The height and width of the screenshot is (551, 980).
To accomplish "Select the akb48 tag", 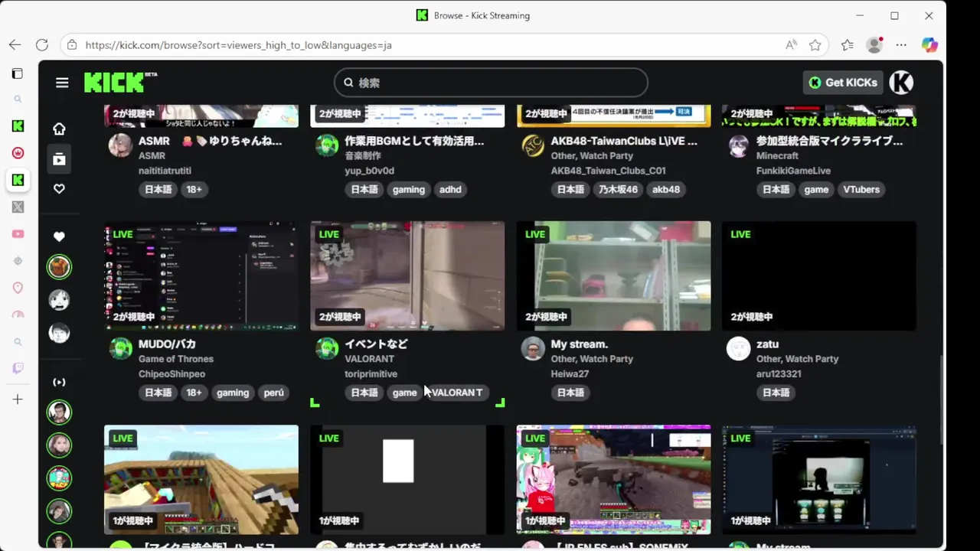I will tap(666, 189).
